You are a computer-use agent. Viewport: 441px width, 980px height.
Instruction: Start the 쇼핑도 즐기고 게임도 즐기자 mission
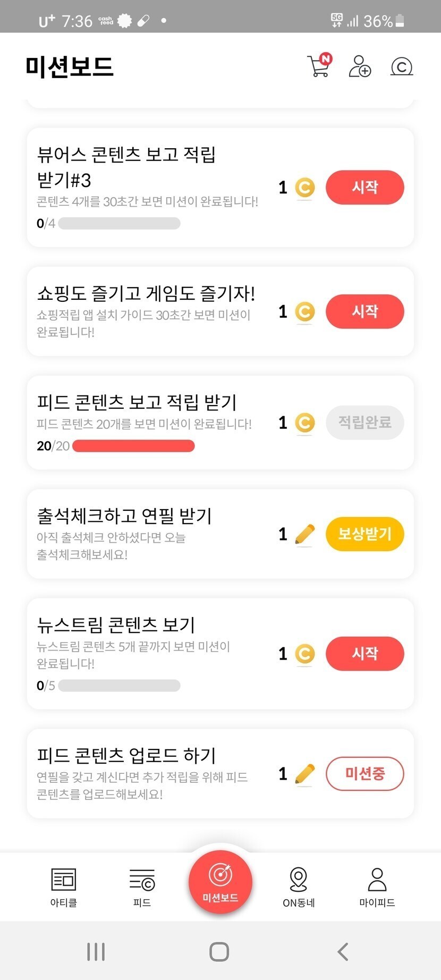364,311
